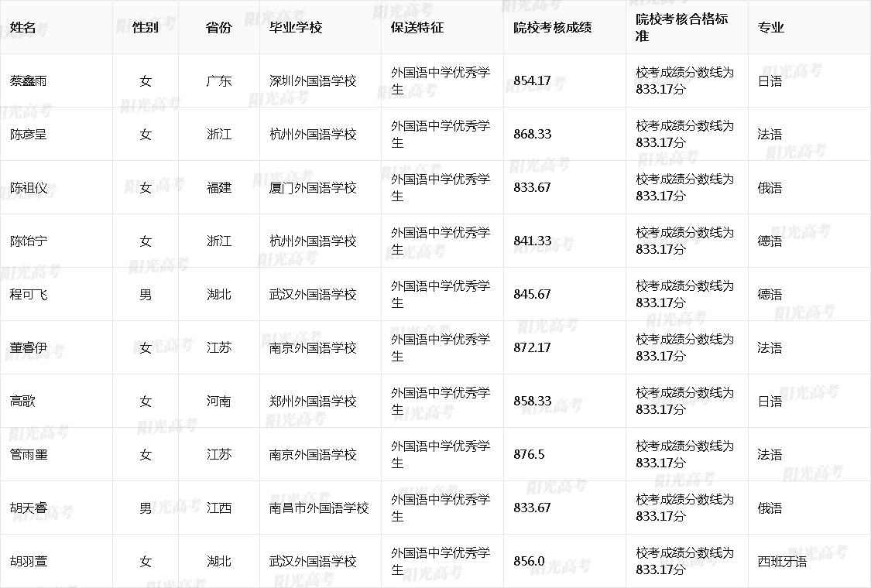The image size is (871, 588).
Task: Click the score 845.67
Action: pos(532,294)
